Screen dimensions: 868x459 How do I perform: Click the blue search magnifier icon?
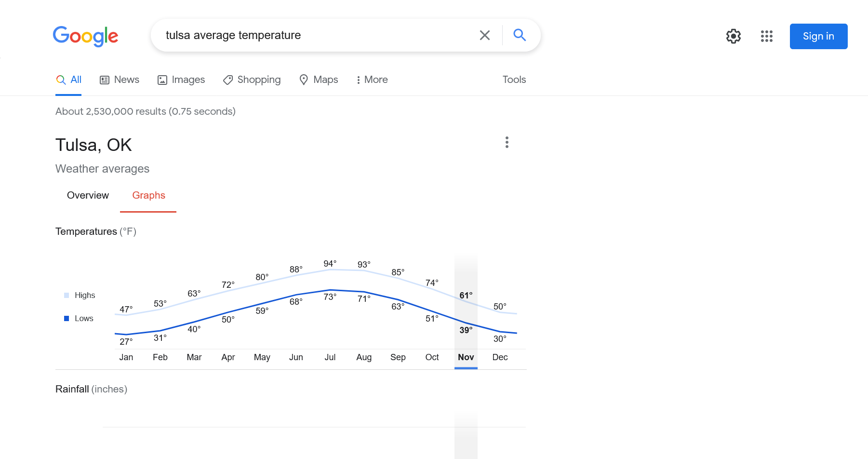pyautogui.click(x=519, y=35)
